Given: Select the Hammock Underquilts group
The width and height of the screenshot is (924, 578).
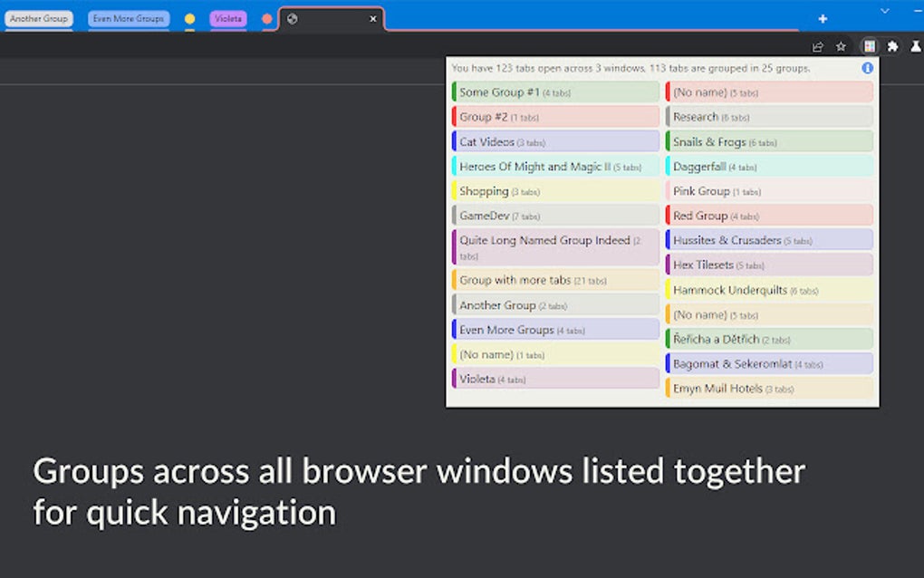Looking at the screenshot, I should 769,289.
